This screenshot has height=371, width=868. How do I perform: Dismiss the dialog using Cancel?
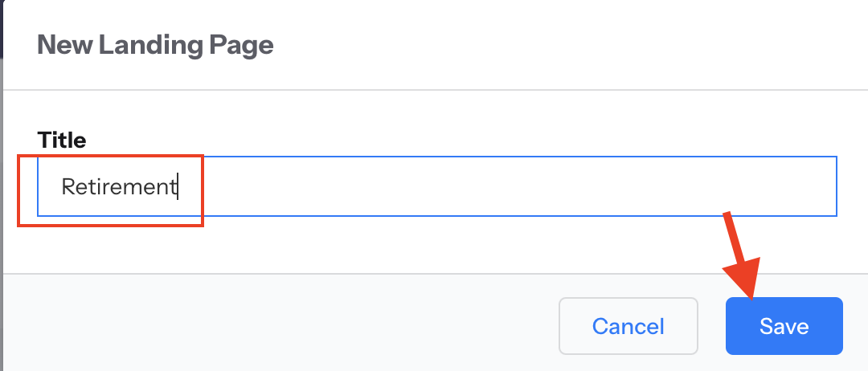[628, 326]
